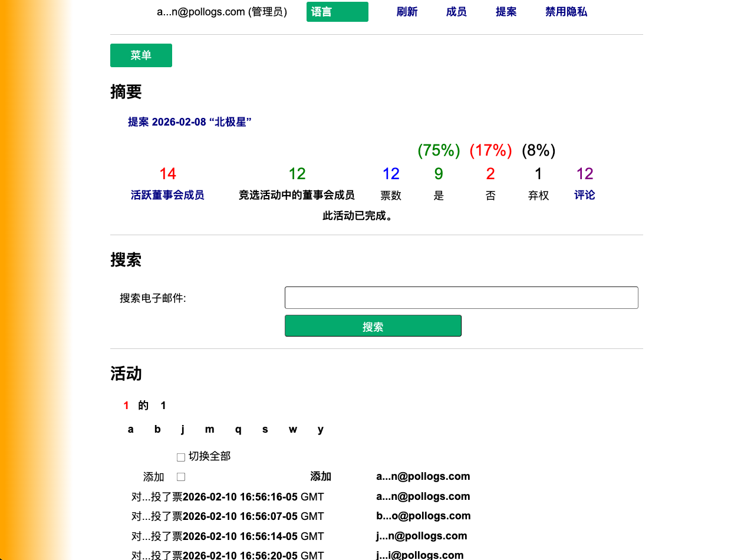
Task: Filter activity by letter j
Action: [x=183, y=429]
